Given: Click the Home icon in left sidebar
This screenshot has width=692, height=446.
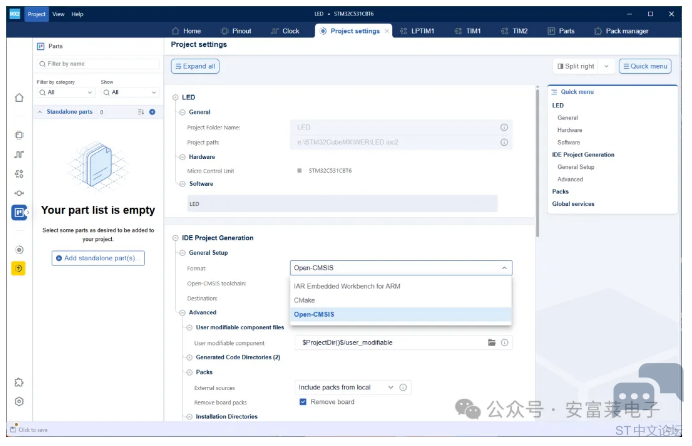Looking at the screenshot, I should (19, 98).
